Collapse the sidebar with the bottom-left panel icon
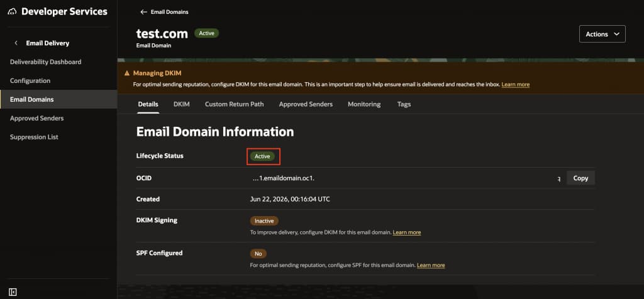644x299 pixels. [13, 292]
